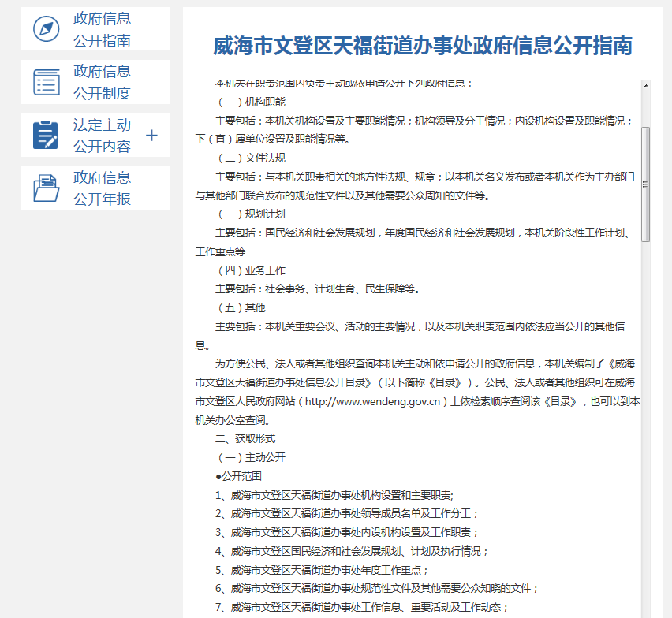Click the document scrollbar thumb
Screen dimensions: 672x618
[x=645, y=184]
